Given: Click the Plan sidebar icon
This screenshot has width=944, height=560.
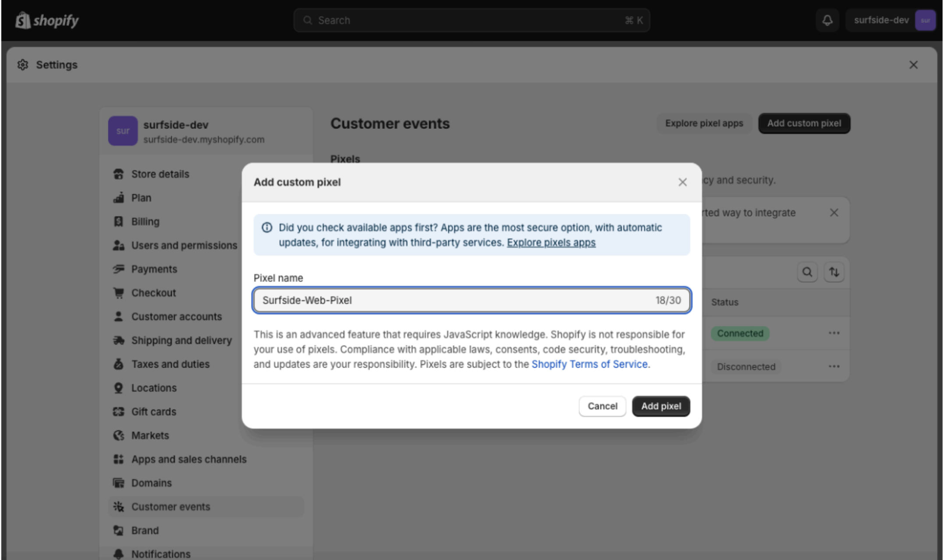Looking at the screenshot, I should (118, 198).
